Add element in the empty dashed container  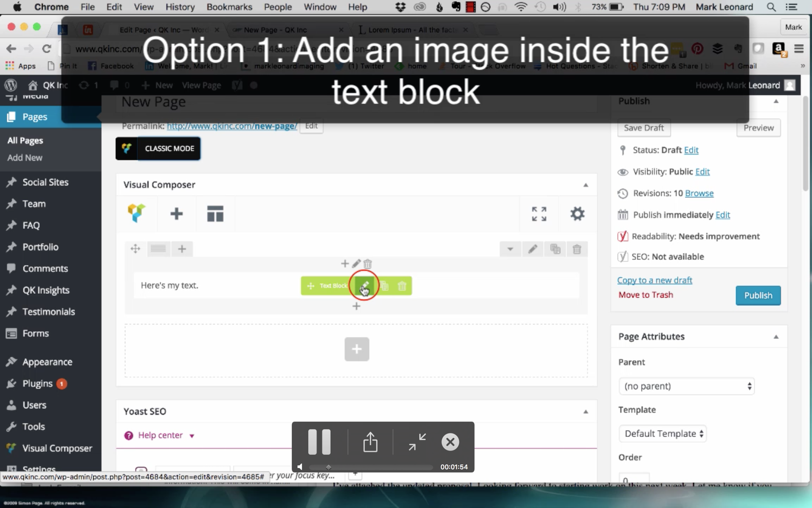coord(357,349)
